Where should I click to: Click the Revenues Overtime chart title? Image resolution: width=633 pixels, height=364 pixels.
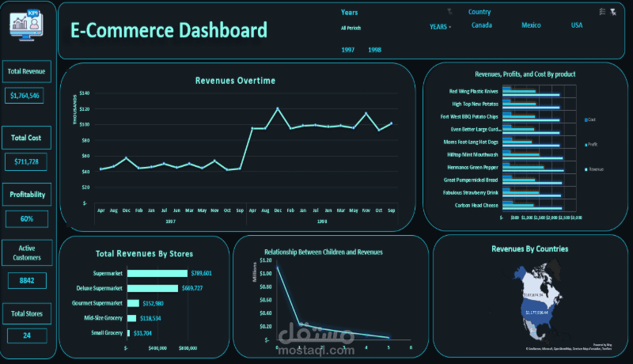coord(235,81)
